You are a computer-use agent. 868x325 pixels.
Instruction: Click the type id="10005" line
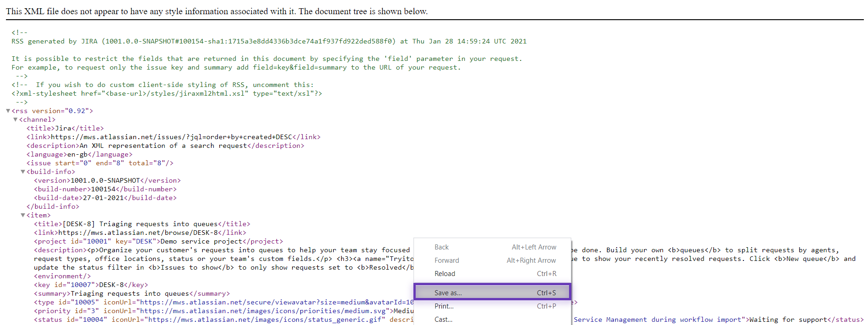click(x=223, y=302)
